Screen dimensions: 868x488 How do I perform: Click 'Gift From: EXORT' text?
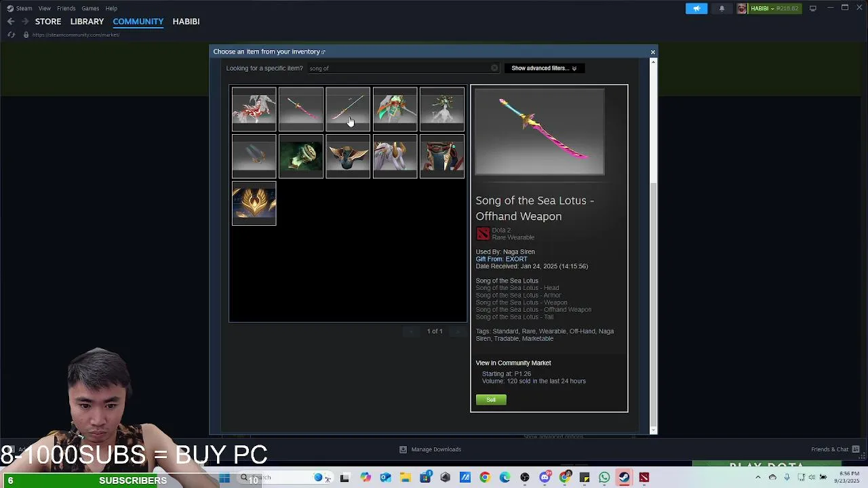(x=501, y=259)
